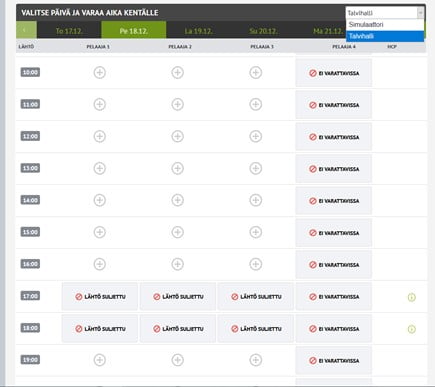The image size is (435, 387).
Task: Add Pelaaja 2 to the 11:00 slot
Action: tap(177, 104)
